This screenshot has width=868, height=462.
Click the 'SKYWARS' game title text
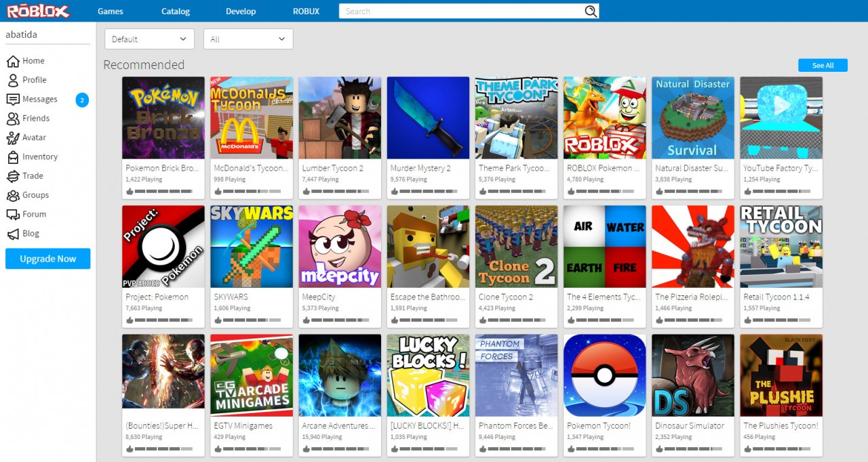pos(231,297)
